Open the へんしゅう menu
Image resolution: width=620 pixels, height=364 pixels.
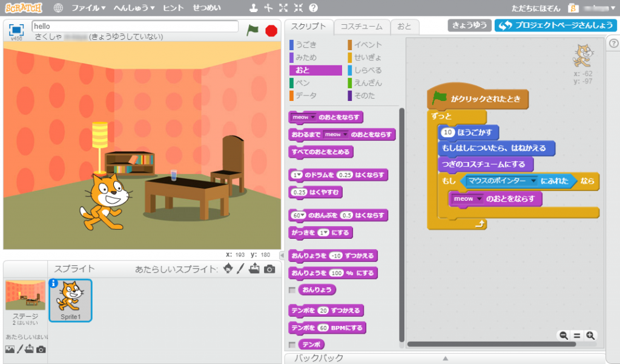point(134,8)
